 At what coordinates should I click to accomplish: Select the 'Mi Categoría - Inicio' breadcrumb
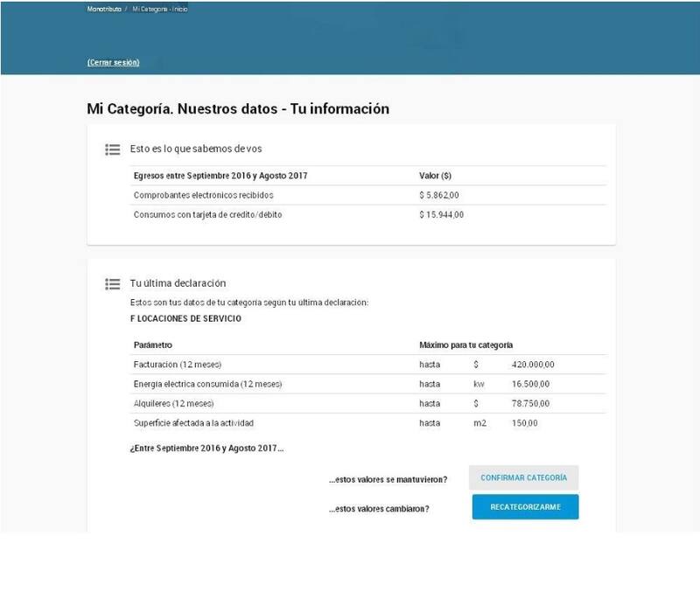point(160,9)
